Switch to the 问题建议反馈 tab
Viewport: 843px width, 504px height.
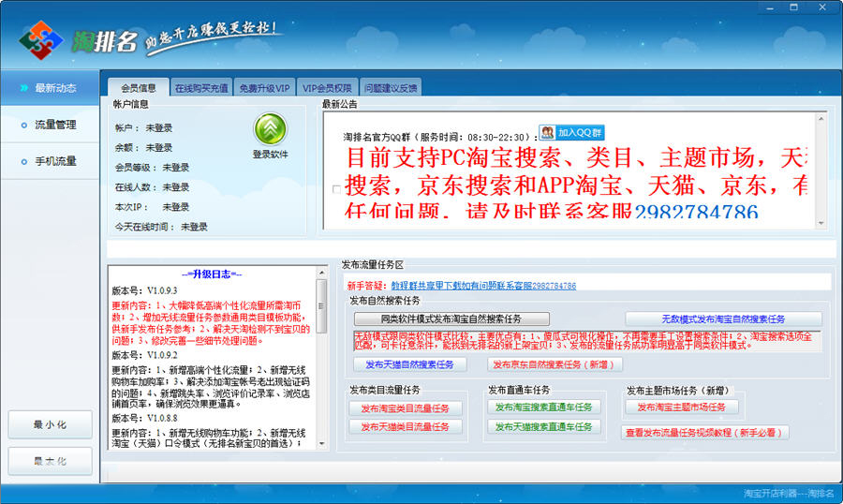pyautogui.click(x=391, y=88)
